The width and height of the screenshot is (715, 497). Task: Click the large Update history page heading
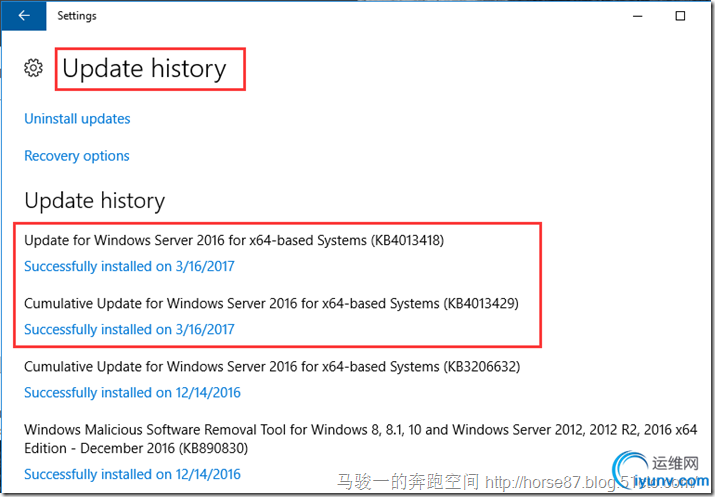[x=144, y=69]
